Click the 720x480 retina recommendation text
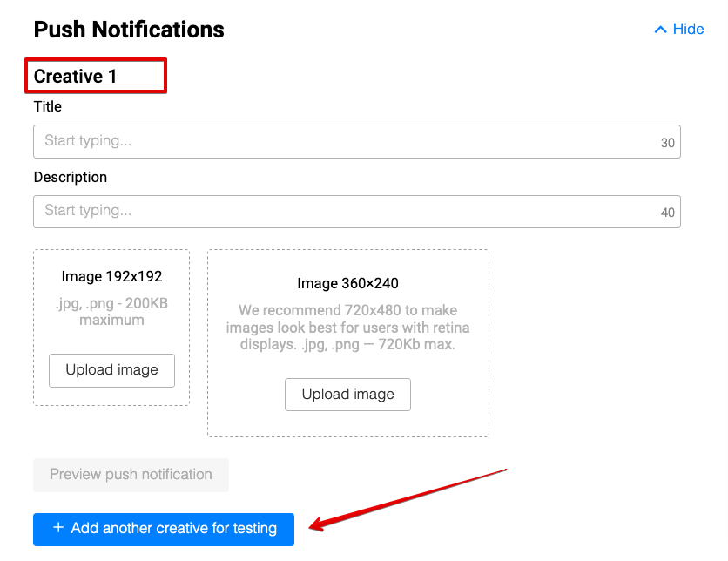728x561 pixels. 347,327
